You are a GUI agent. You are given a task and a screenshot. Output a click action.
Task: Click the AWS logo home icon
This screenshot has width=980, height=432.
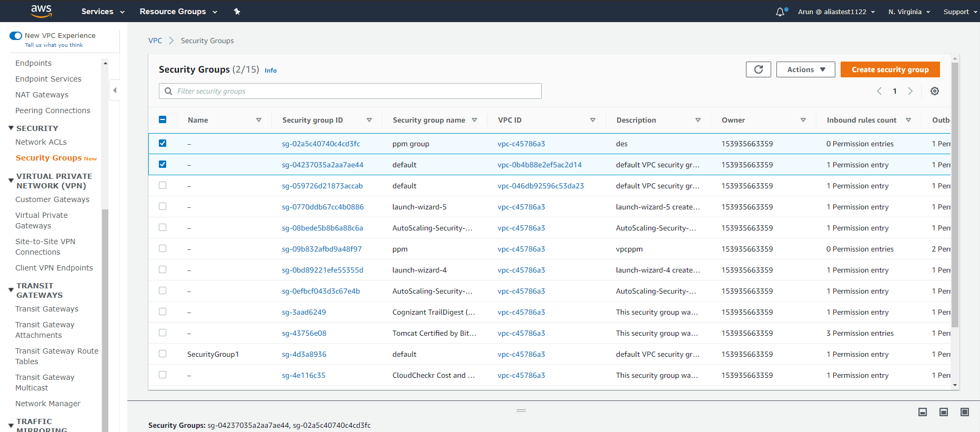point(41,11)
